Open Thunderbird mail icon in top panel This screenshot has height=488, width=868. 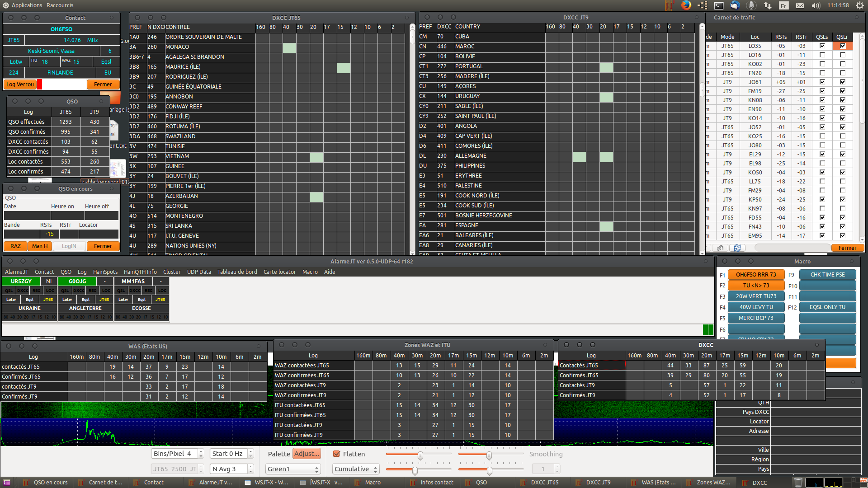pos(735,5)
